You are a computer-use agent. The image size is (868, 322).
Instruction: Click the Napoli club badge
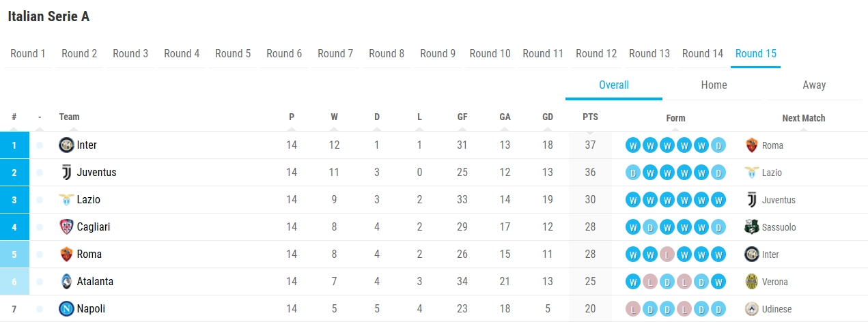pos(66,309)
